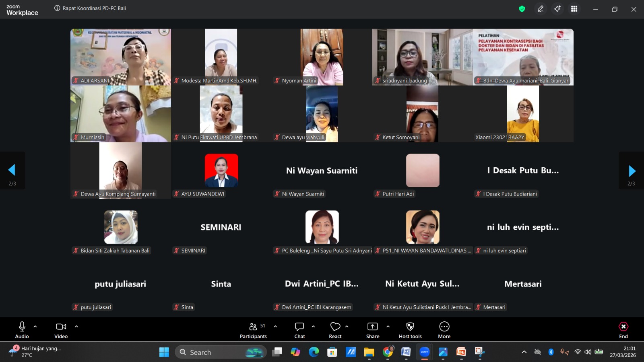Image resolution: width=644 pixels, height=362 pixels.
Task: Open the More options menu
Action: (x=444, y=330)
